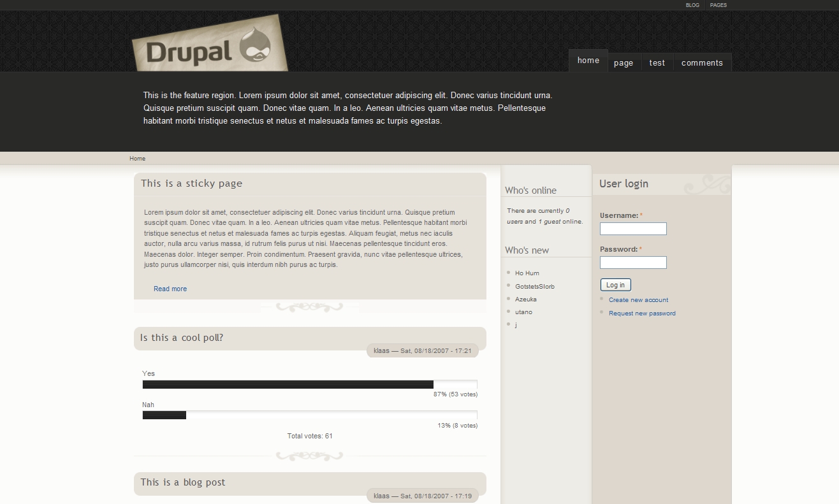Switch to the page navigation tab
The image size is (839, 504).
(x=624, y=62)
